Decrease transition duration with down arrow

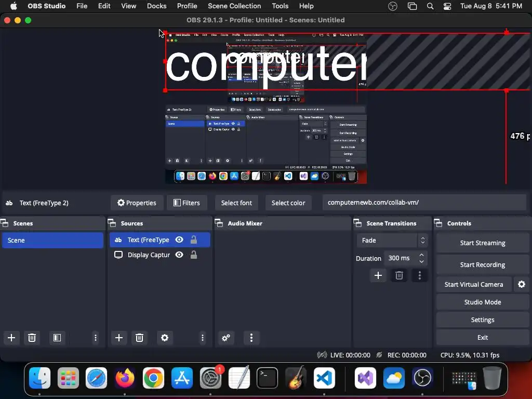421,262
